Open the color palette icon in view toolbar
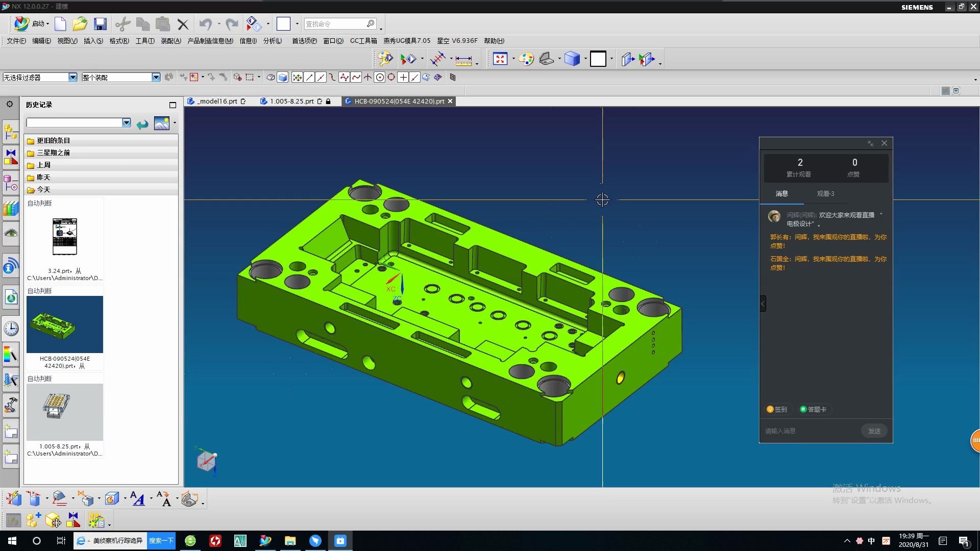The height and width of the screenshot is (551, 980). [526, 59]
